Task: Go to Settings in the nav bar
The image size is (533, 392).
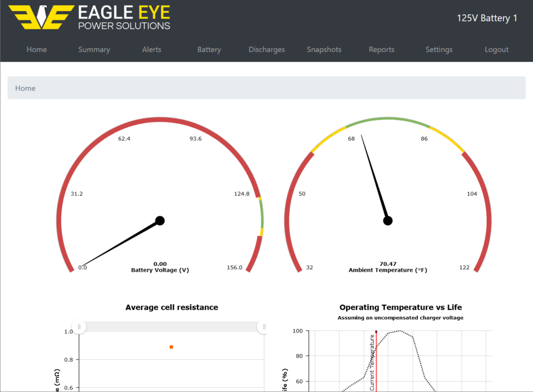Action: click(x=439, y=49)
